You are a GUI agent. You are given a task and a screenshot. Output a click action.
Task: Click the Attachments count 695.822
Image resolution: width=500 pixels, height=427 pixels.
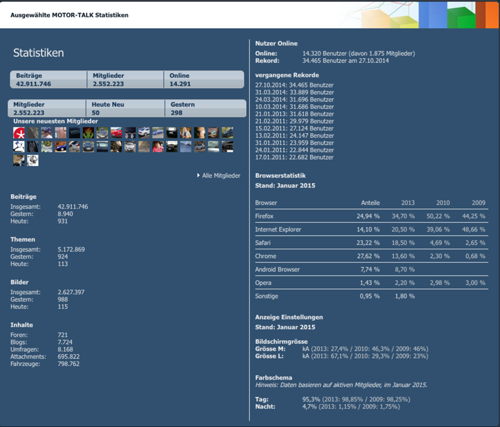click(68, 357)
